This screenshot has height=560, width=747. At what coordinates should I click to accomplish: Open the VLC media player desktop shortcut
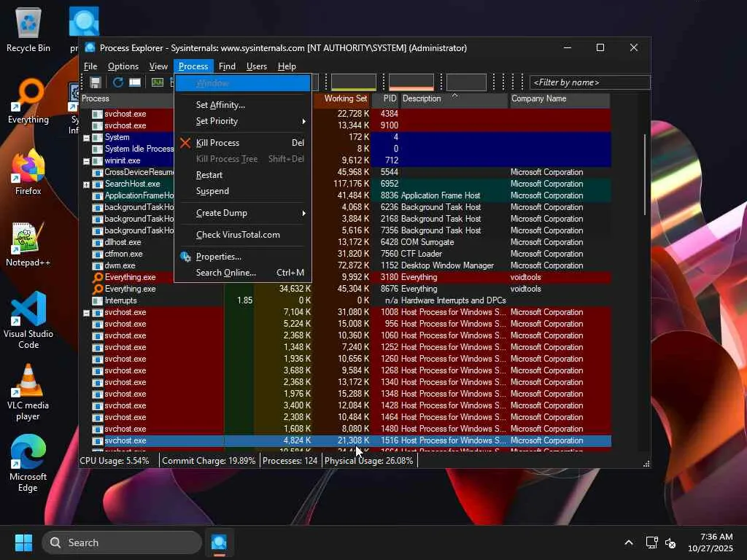pyautogui.click(x=28, y=392)
